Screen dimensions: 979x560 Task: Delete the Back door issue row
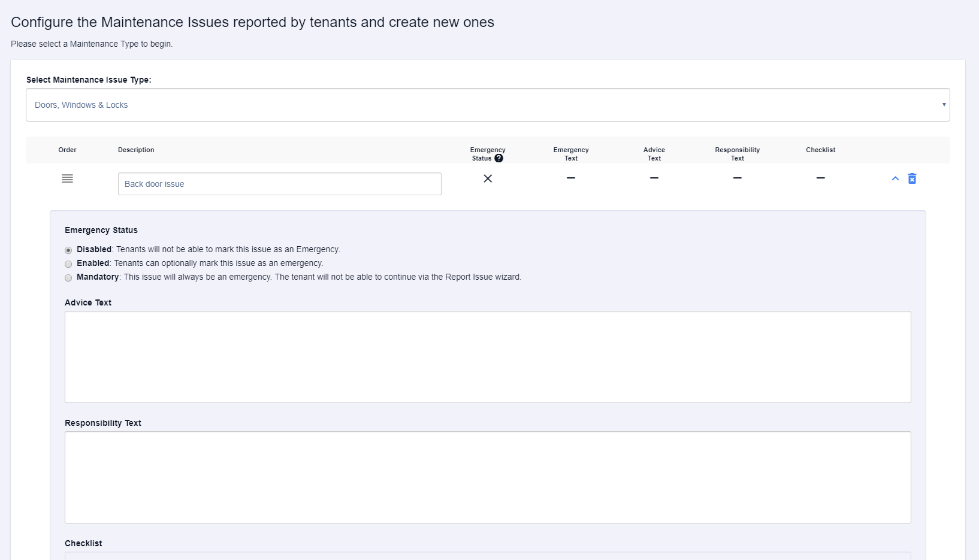pos(912,178)
